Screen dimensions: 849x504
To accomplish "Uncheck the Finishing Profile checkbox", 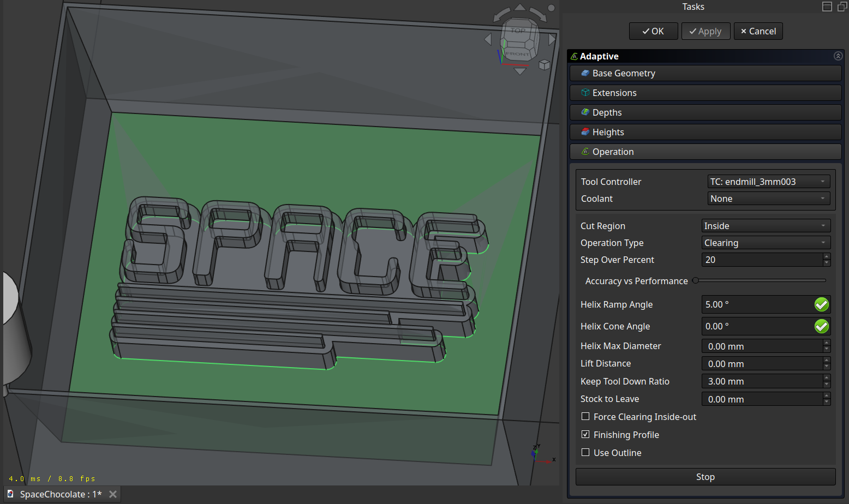I will (585, 434).
